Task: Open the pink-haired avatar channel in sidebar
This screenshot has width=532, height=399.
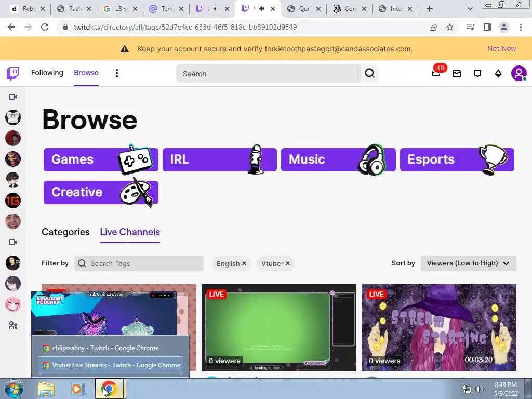Action: coord(13,304)
